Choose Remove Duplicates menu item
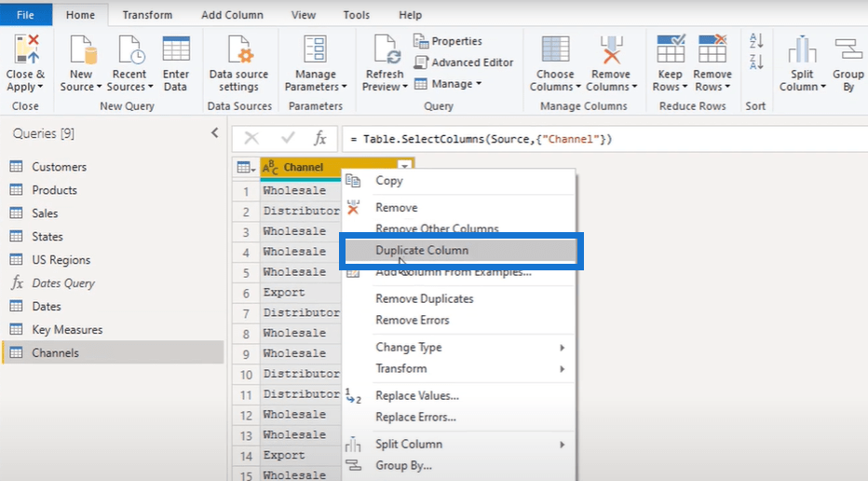Screen dimensions: 868x481 pos(459,298)
